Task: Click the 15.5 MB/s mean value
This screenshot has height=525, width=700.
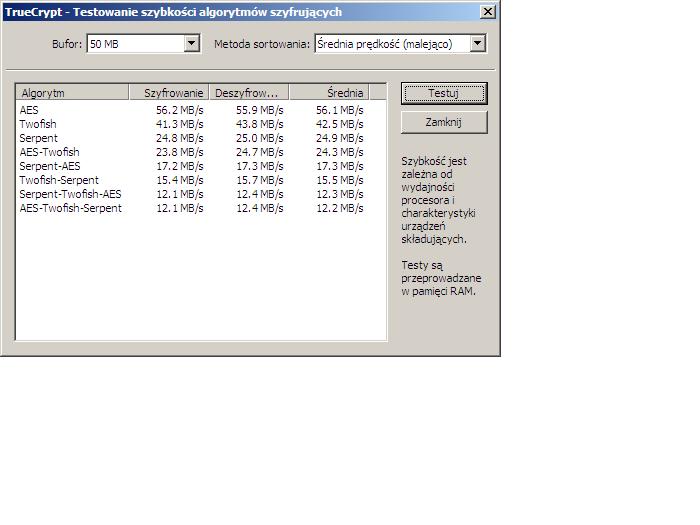Action: click(340, 180)
